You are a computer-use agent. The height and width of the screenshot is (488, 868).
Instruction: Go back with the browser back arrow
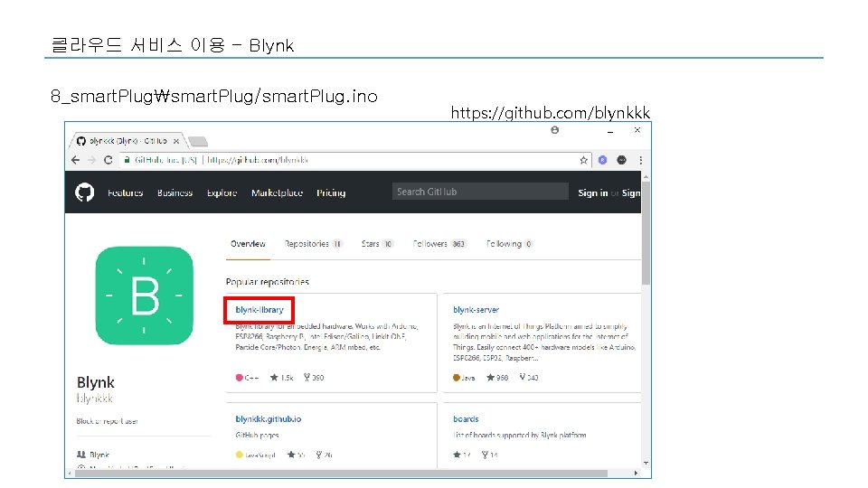click(x=75, y=160)
